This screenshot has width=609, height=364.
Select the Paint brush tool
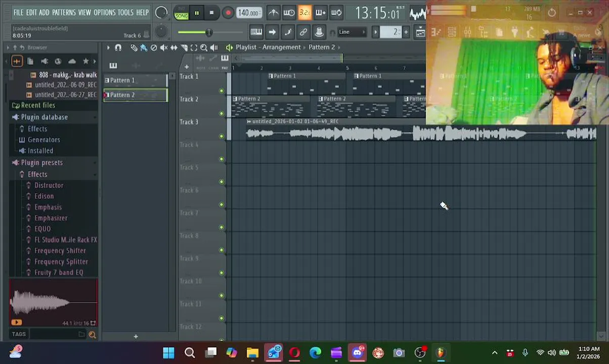144,48
